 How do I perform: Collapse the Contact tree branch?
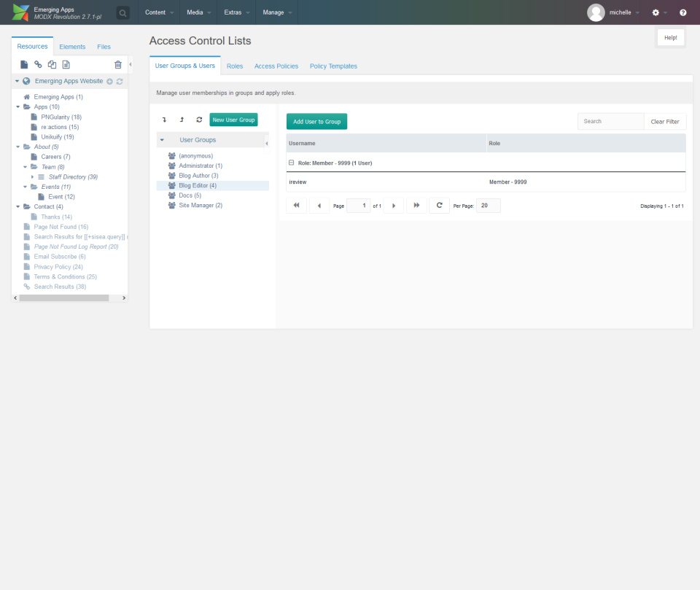click(x=17, y=206)
